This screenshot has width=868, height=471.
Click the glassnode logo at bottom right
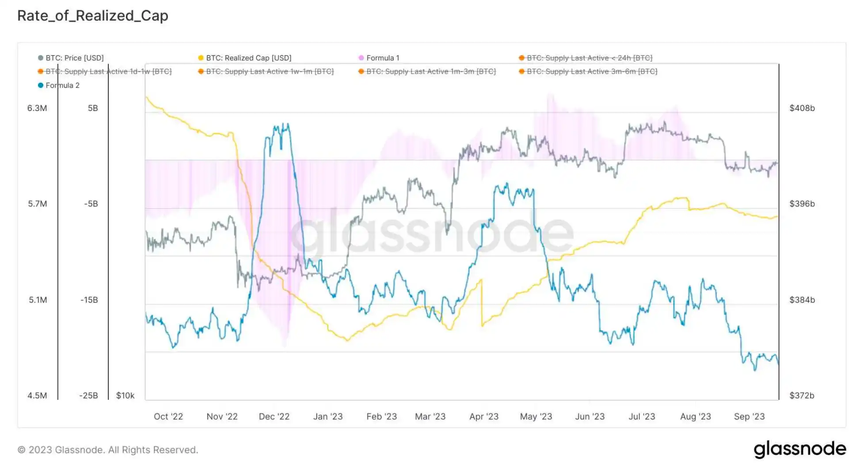coord(799,449)
